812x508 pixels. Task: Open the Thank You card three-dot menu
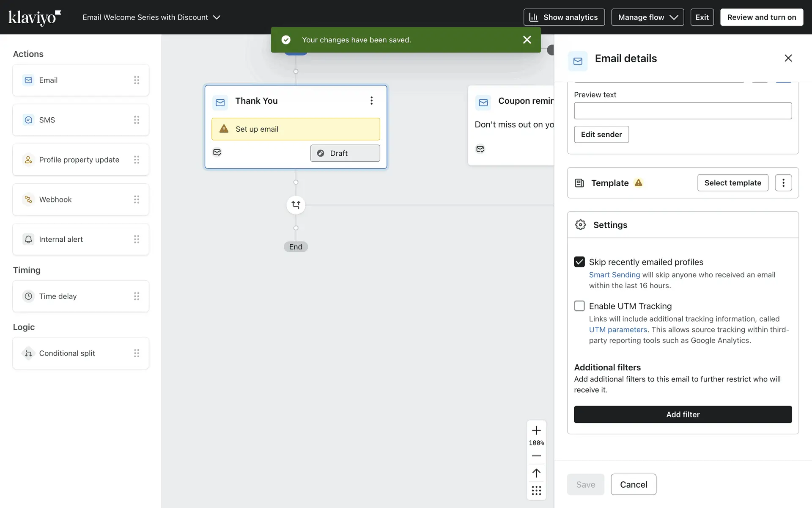371,101
